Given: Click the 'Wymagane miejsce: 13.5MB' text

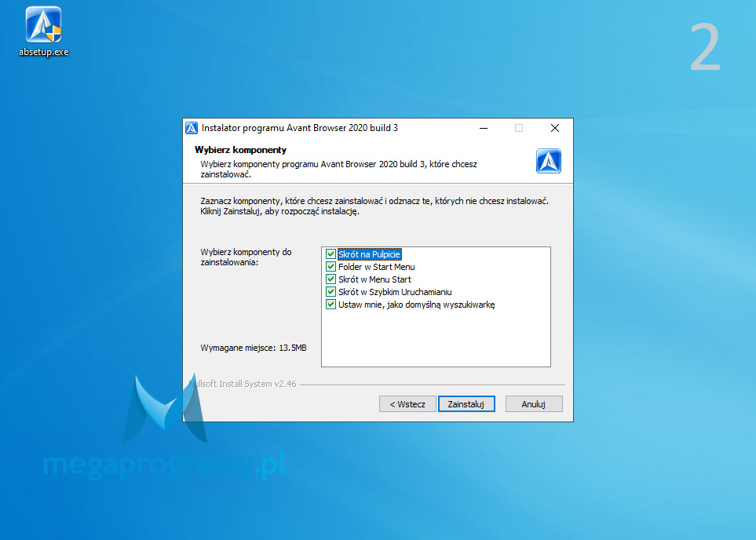Looking at the screenshot, I should tap(254, 348).
